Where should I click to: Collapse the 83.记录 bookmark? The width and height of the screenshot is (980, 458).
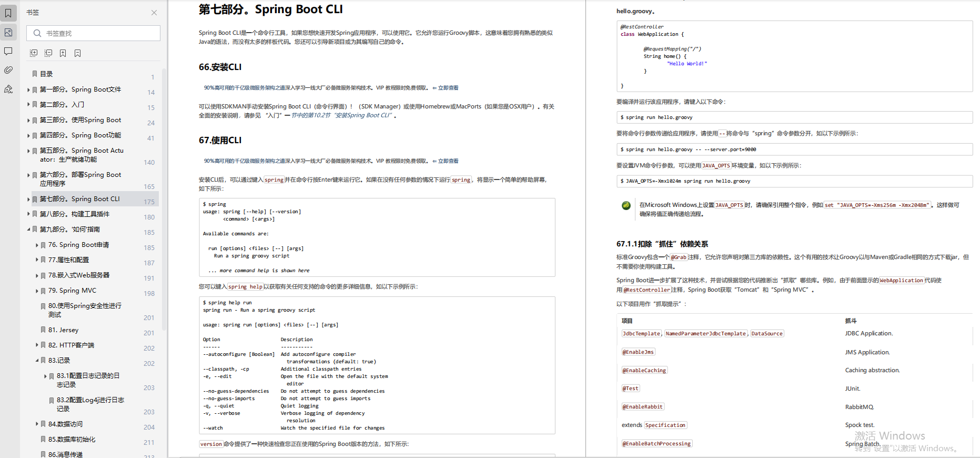[x=37, y=361]
